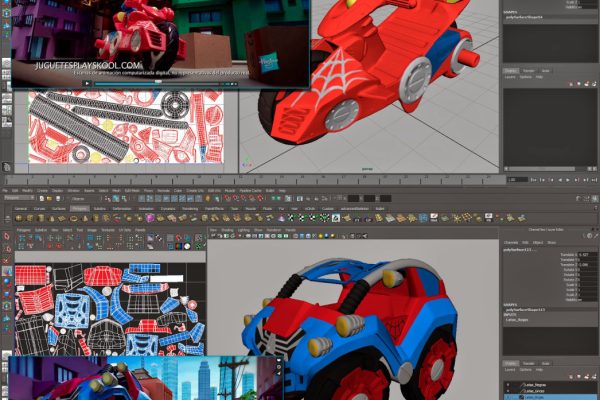Click the RGB channels display icon in UV editor

click(x=179, y=246)
